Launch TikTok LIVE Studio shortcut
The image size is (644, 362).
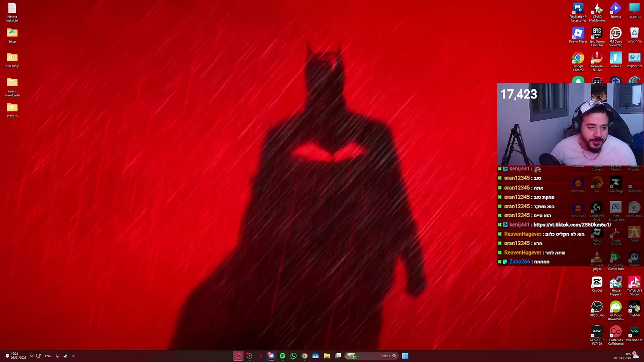tap(634, 287)
